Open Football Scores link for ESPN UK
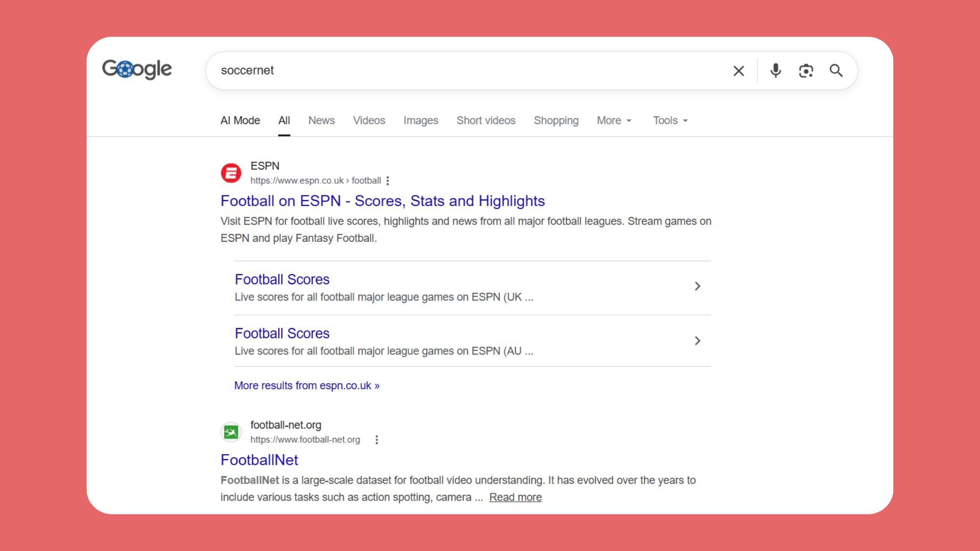980x551 pixels. coord(282,280)
